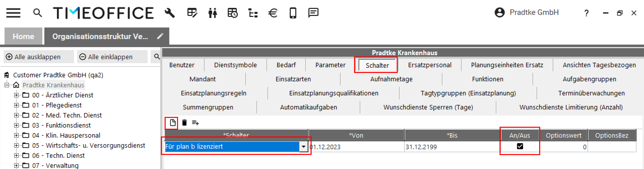This screenshot has width=644, height=169.
Task: Expand the 02 - Med. Techn. Dienst node
Action: [16, 115]
